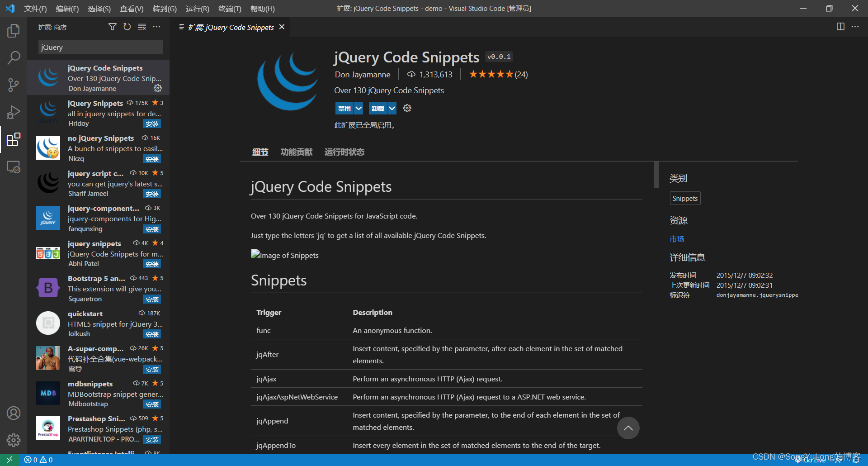Expand the uninstall button dropdown arrow
Image resolution: width=868 pixels, height=466 pixels.
coord(392,108)
